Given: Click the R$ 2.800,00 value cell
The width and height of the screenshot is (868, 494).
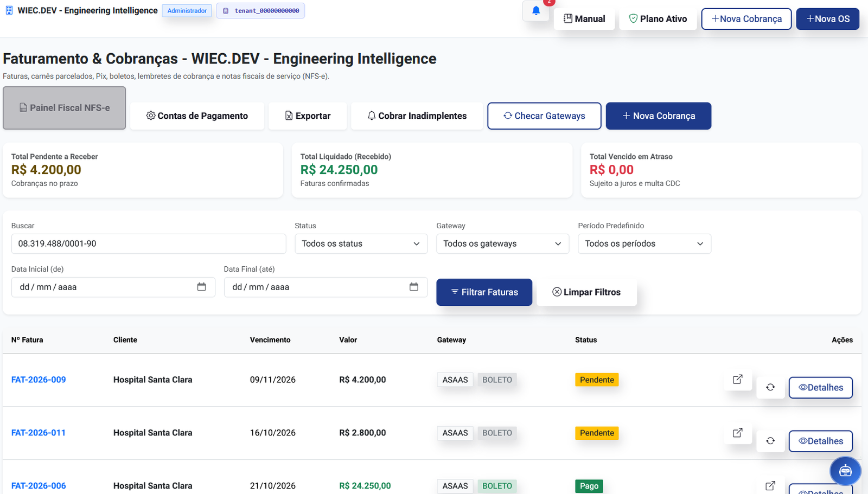Looking at the screenshot, I should coord(362,433).
